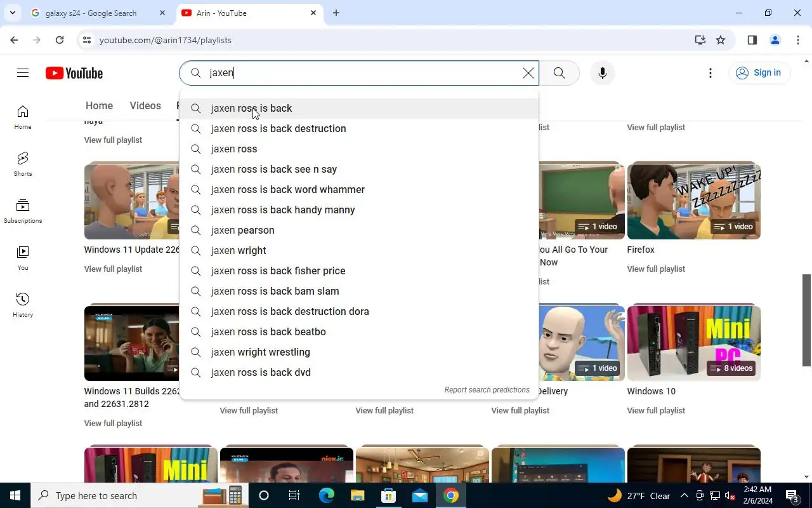Start voice search with the microphone

[603, 73]
